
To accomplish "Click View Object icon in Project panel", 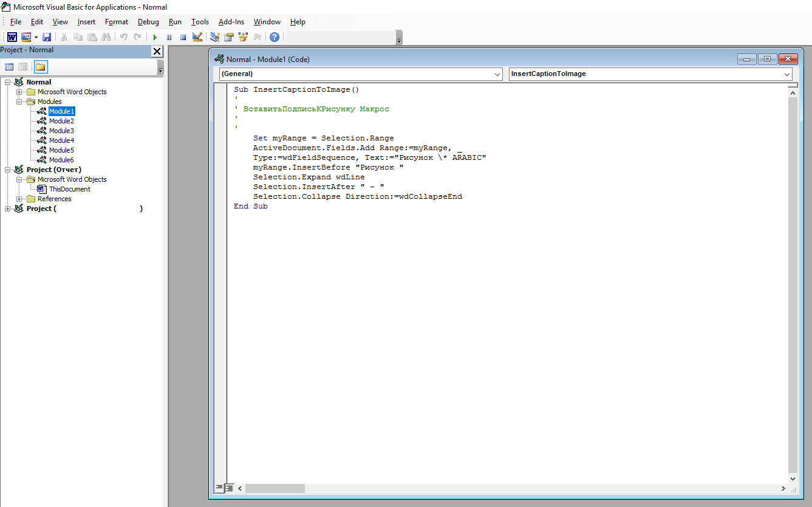I will [23, 67].
